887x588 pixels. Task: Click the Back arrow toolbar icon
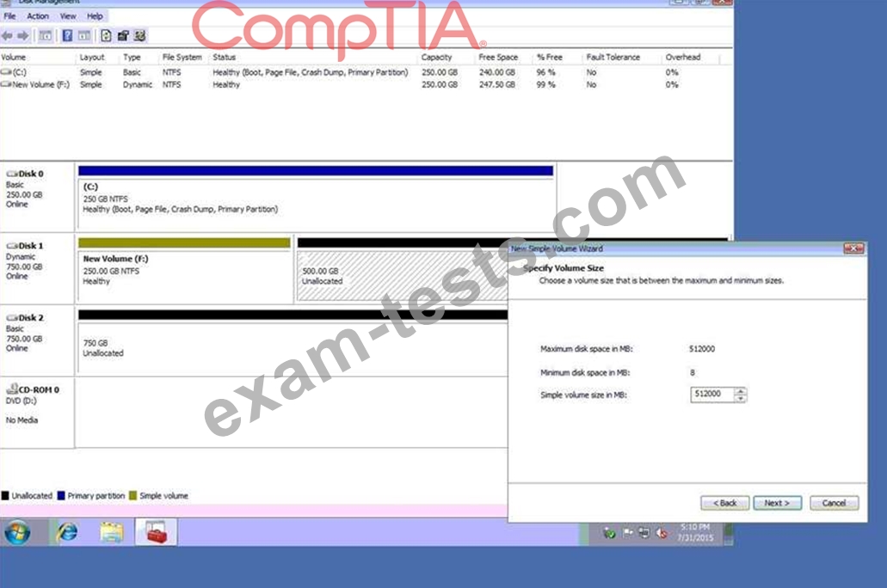coord(8,36)
